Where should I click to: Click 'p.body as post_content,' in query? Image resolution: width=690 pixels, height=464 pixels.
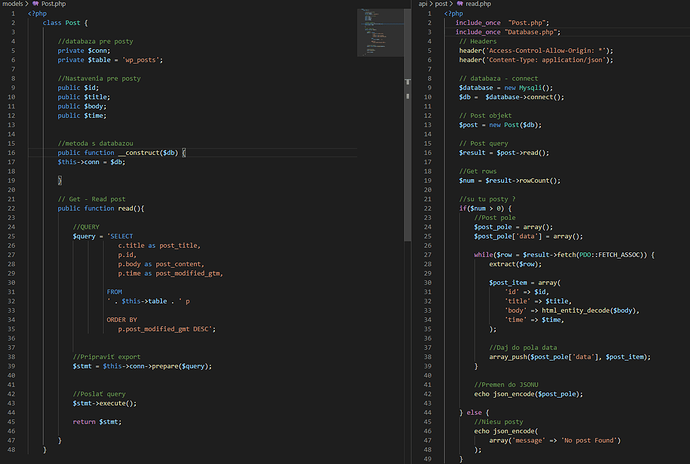coord(161,264)
